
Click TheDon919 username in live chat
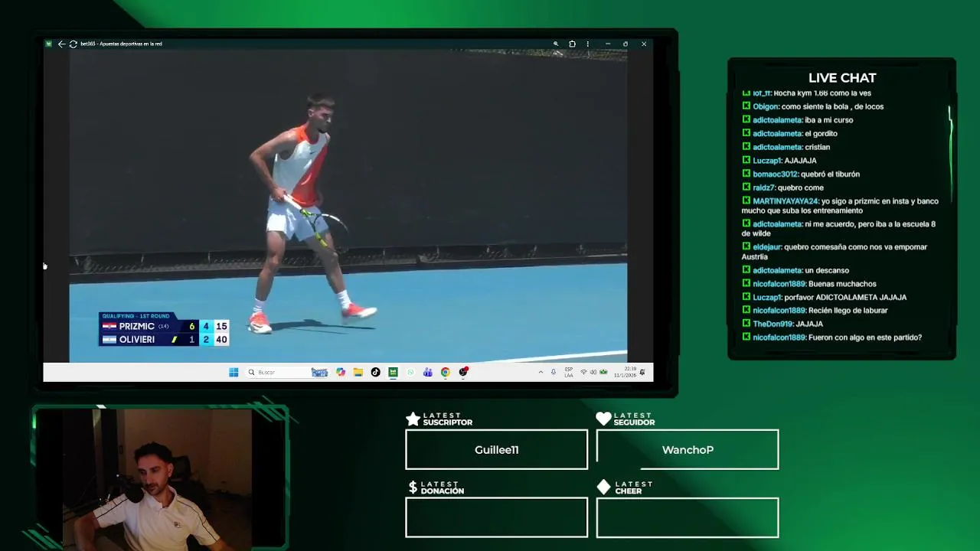click(x=773, y=324)
